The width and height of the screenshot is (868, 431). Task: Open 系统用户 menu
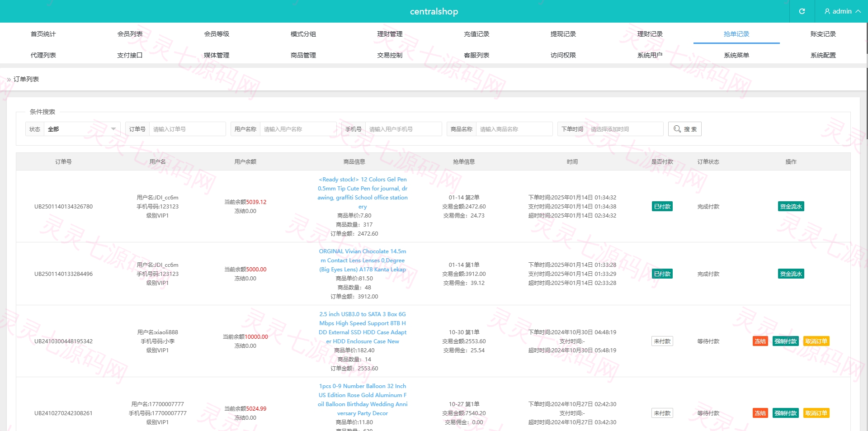click(650, 55)
